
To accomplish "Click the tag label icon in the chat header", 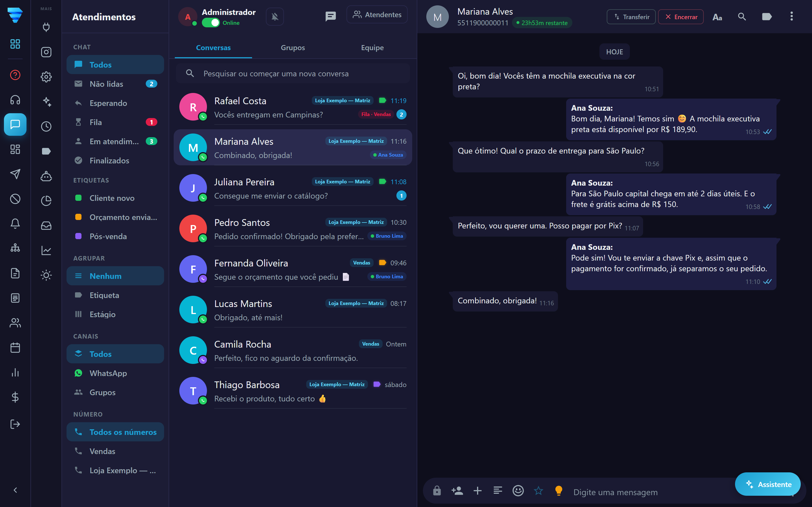I will (767, 17).
